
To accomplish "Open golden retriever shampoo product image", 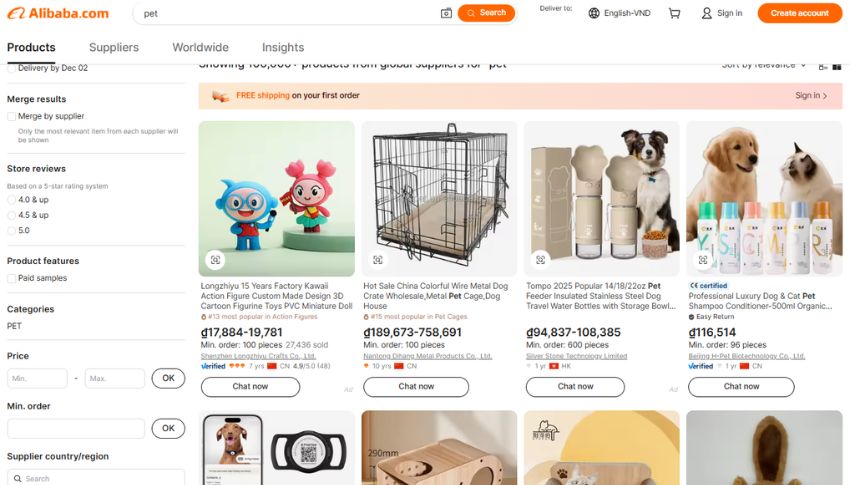I will tap(764, 198).
